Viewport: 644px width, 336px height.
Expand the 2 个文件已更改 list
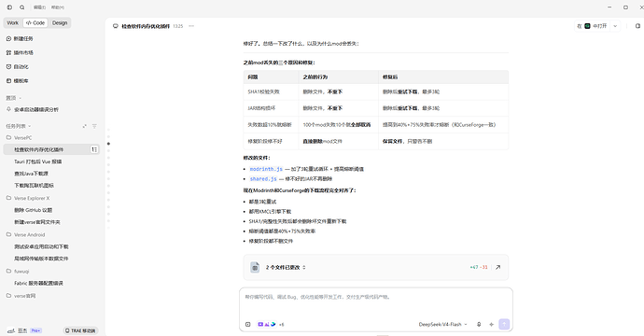286,268
